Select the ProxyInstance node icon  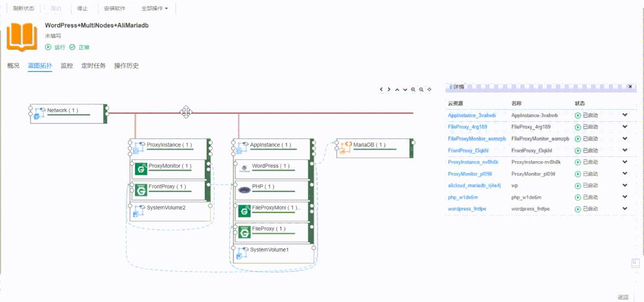coord(140,147)
